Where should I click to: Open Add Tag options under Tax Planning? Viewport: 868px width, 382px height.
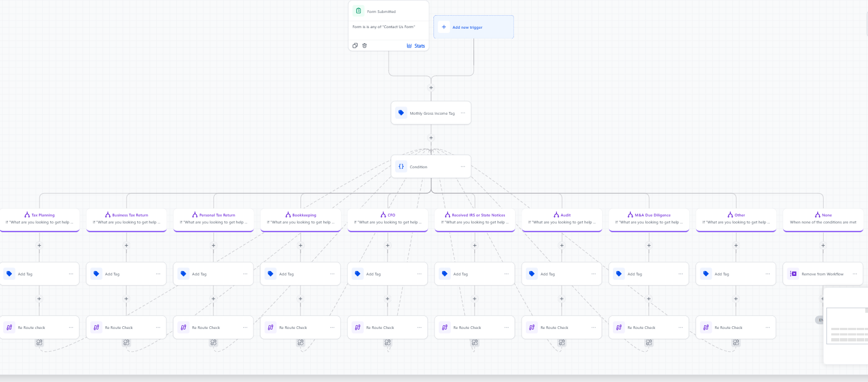(x=71, y=274)
